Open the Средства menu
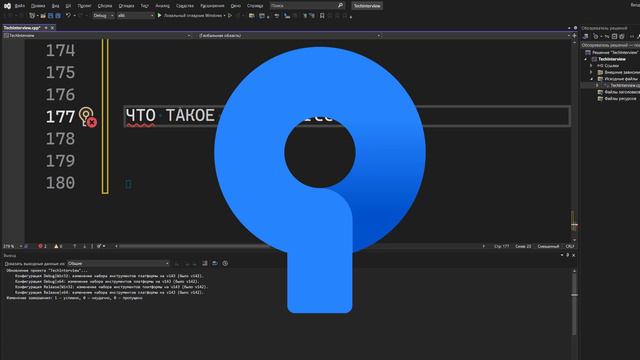 pos(185,6)
